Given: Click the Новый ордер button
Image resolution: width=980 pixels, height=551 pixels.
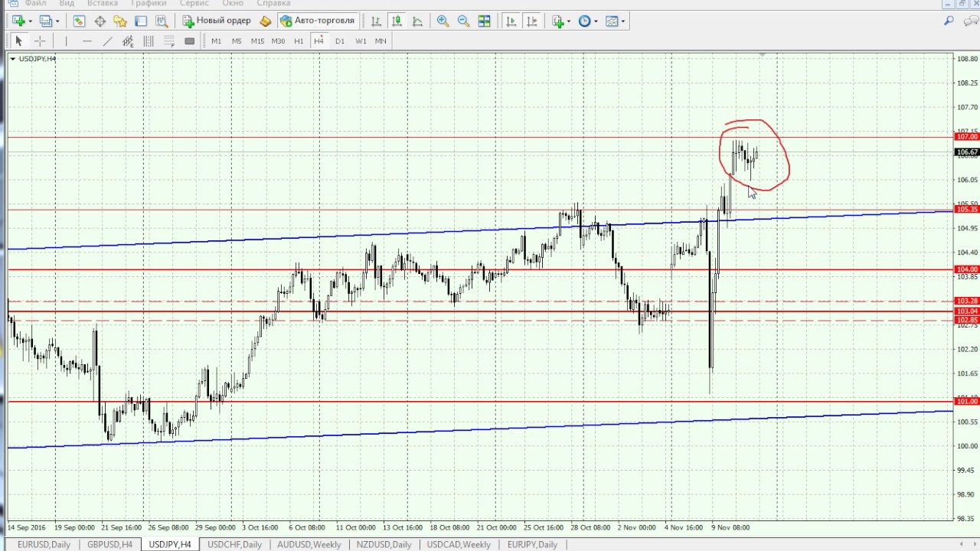Looking at the screenshot, I should [x=217, y=21].
